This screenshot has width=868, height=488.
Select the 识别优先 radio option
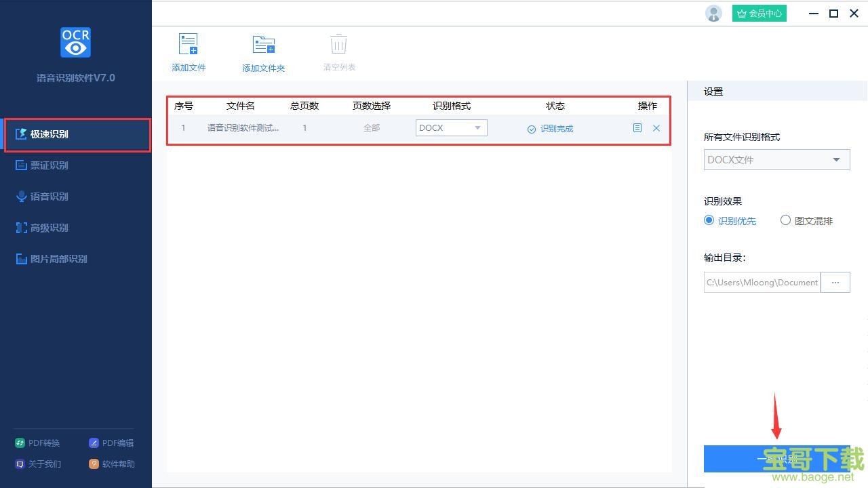click(x=709, y=220)
